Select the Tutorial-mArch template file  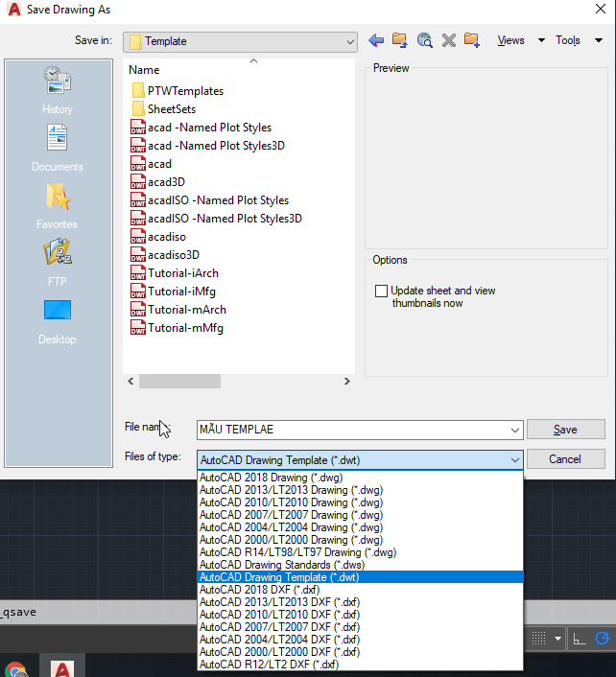pos(178,310)
